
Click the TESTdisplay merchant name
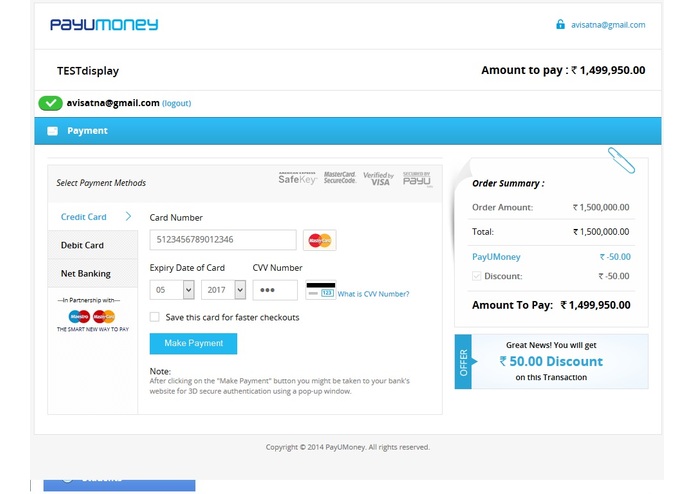[x=88, y=71]
